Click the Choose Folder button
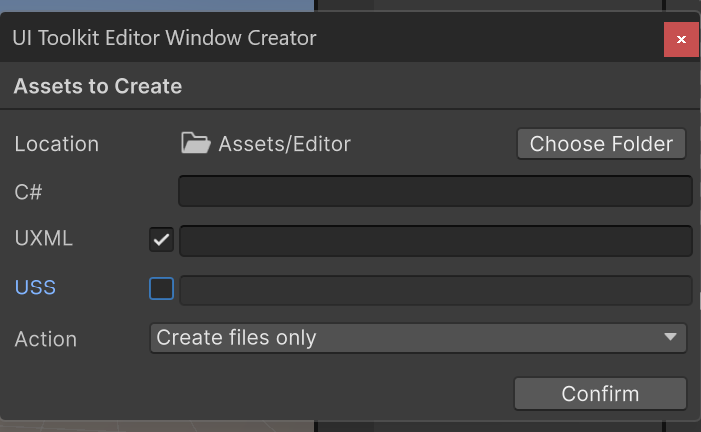 point(601,144)
